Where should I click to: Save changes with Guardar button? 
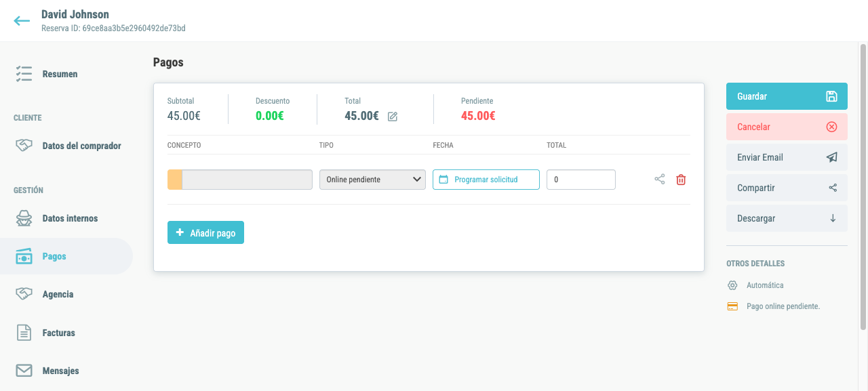coord(787,96)
